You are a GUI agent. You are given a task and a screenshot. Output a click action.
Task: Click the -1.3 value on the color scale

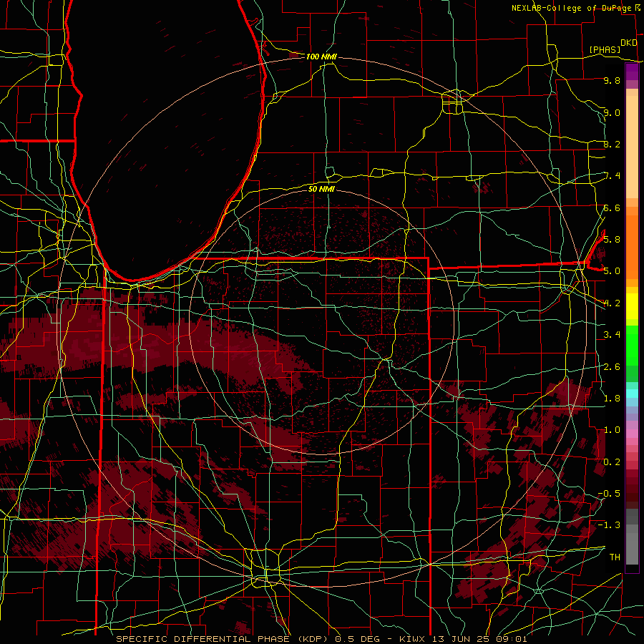click(609, 525)
